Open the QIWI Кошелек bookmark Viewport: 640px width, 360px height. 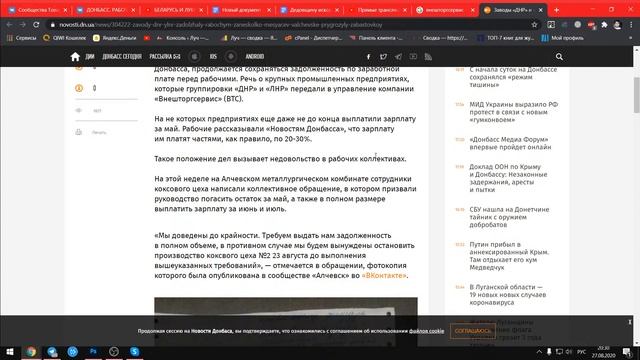coord(64,38)
